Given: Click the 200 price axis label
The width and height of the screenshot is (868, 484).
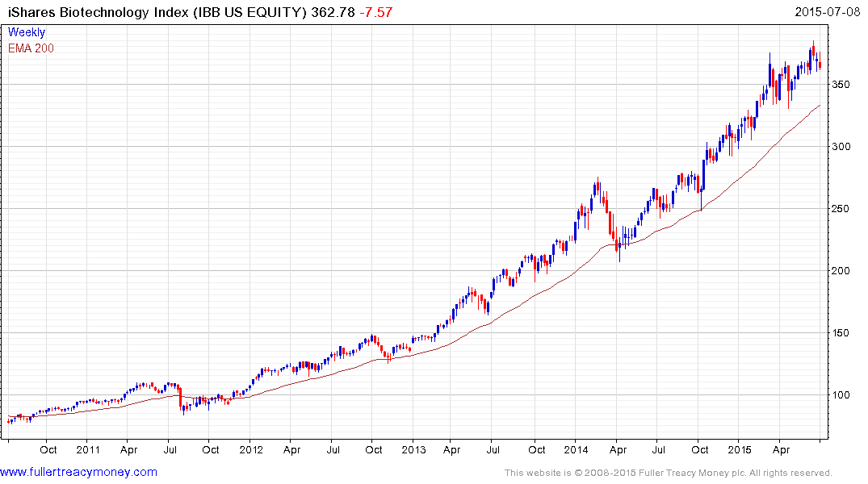Looking at the screenshot, I should (841, 270).
